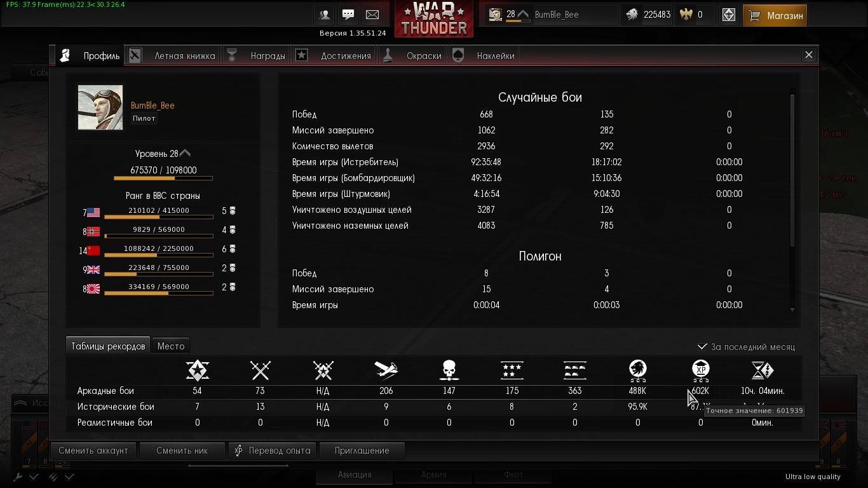Click the stats scrollbar down arrow
Screen dimensions: 868x488
coord(792,309)
